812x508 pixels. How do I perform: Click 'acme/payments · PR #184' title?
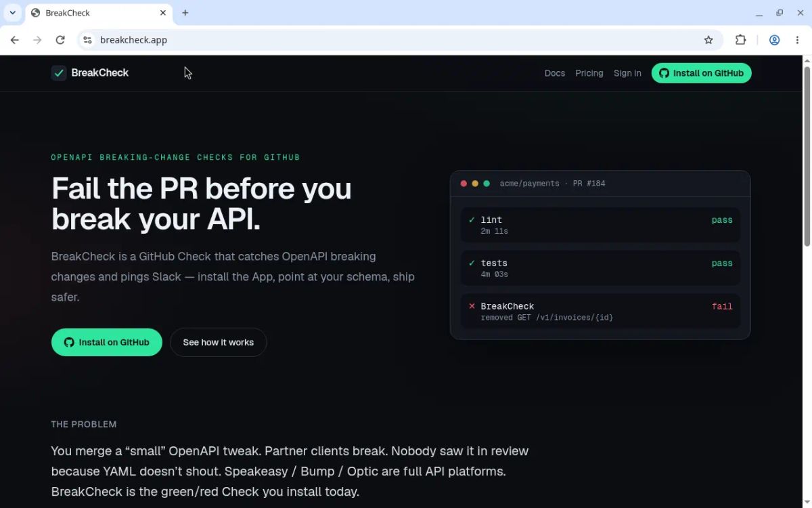[552, 184]
